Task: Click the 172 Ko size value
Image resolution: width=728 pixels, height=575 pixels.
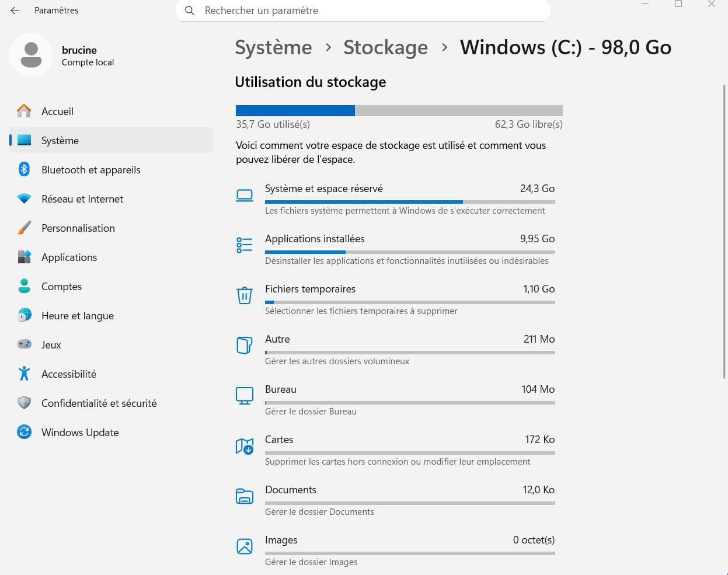Action: coord(540,440)
